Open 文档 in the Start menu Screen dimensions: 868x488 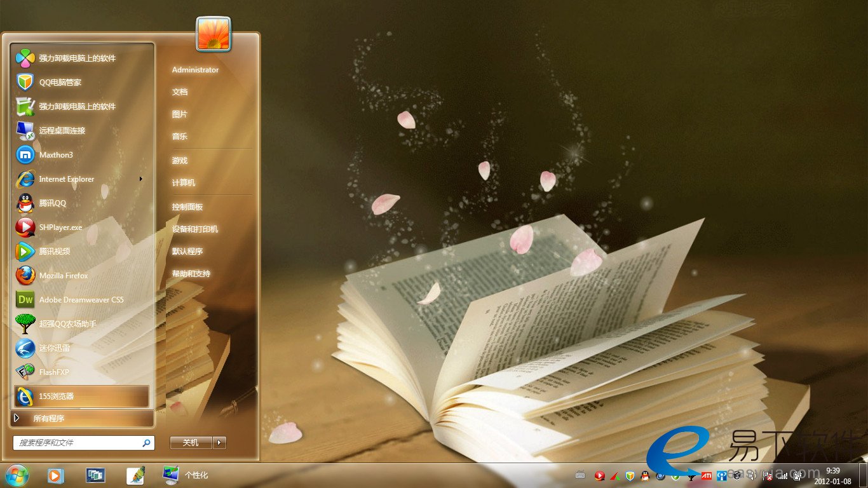pyautogui.click(x=180, y=92)
